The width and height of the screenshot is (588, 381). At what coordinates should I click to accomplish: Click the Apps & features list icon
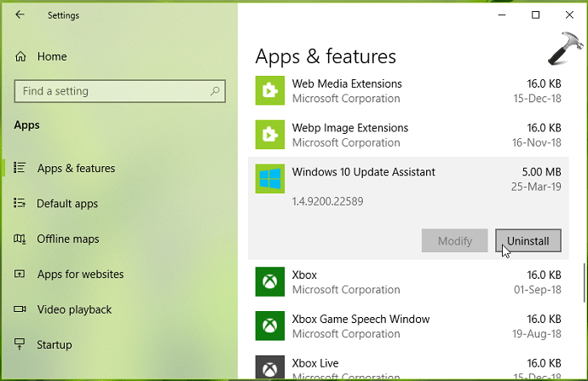tap(20, 168)
